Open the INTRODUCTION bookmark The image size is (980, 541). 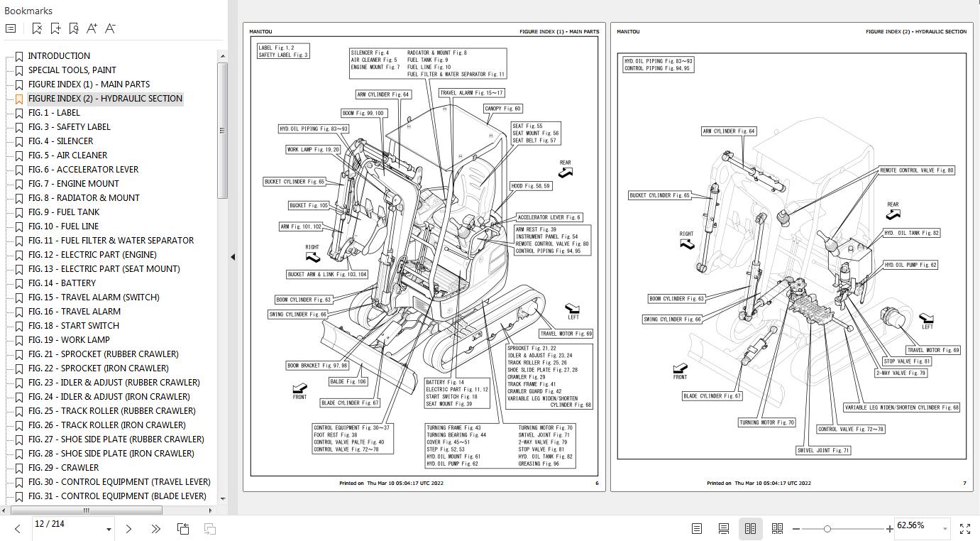(59, 55)
